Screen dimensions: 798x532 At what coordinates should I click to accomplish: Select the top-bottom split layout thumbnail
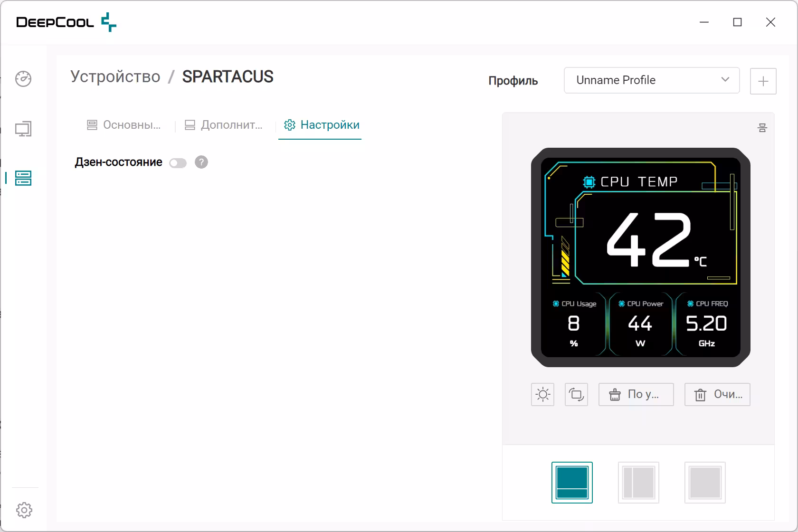[572, 483]
